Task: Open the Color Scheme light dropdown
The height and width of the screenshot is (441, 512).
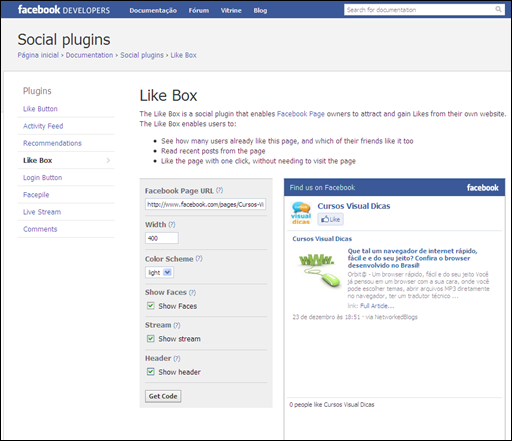Action: point(159,272)
